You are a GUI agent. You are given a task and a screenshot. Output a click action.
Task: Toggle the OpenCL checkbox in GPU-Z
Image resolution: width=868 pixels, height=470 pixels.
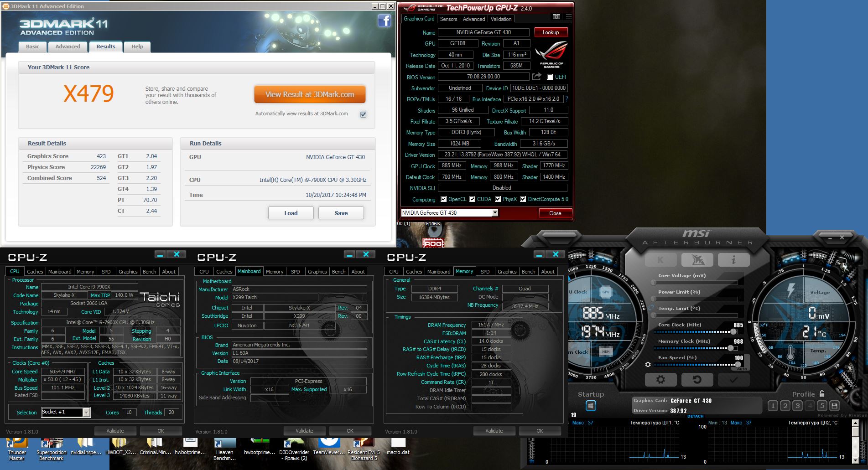pos(443,199)
